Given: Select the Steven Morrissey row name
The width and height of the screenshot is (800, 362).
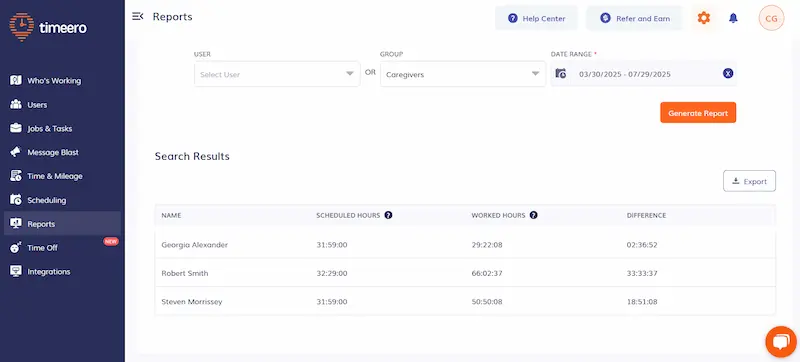Looking at the screenshot, I should pos(192,301).
